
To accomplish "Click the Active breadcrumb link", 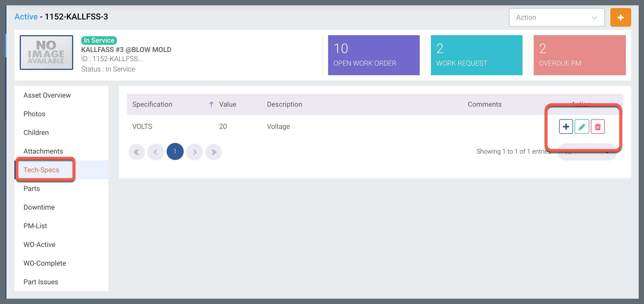I will (26, 17).
